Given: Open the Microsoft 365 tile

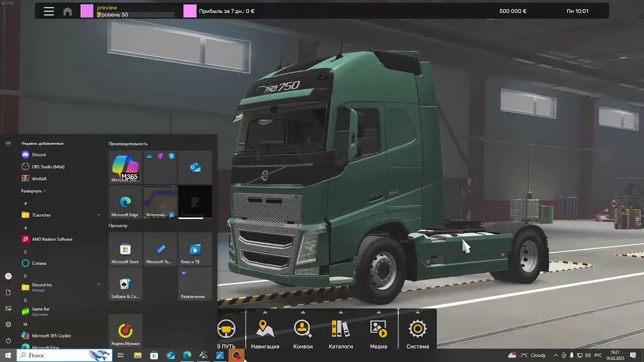Looking at the screenshot, I should click(x=125, y=167).
